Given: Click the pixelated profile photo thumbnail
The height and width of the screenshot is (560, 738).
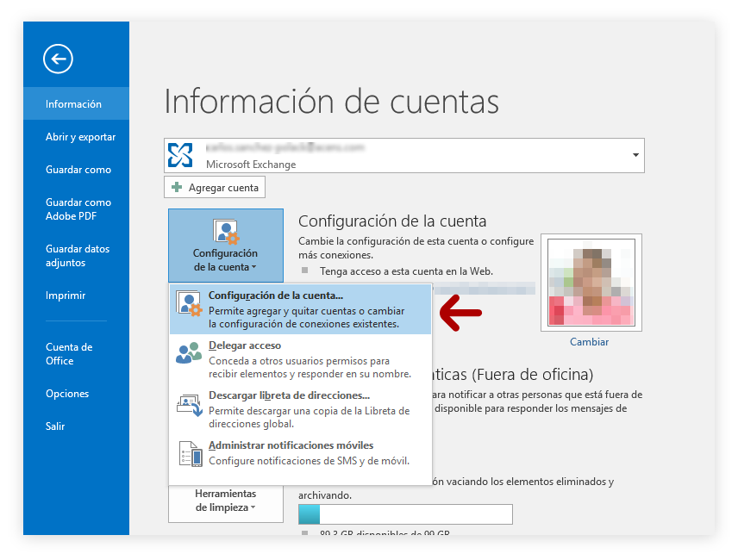Looking at the screenshot, I should coord(591,282).
